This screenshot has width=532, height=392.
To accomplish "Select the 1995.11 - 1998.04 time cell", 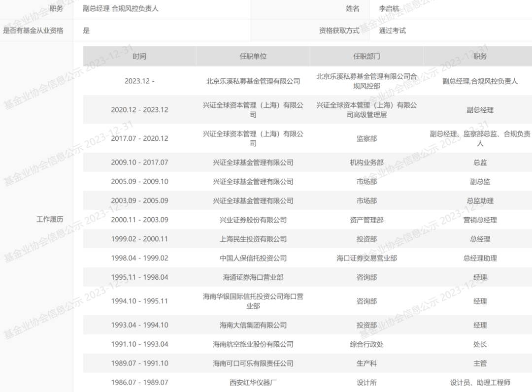I will click(x=139, y=277).
